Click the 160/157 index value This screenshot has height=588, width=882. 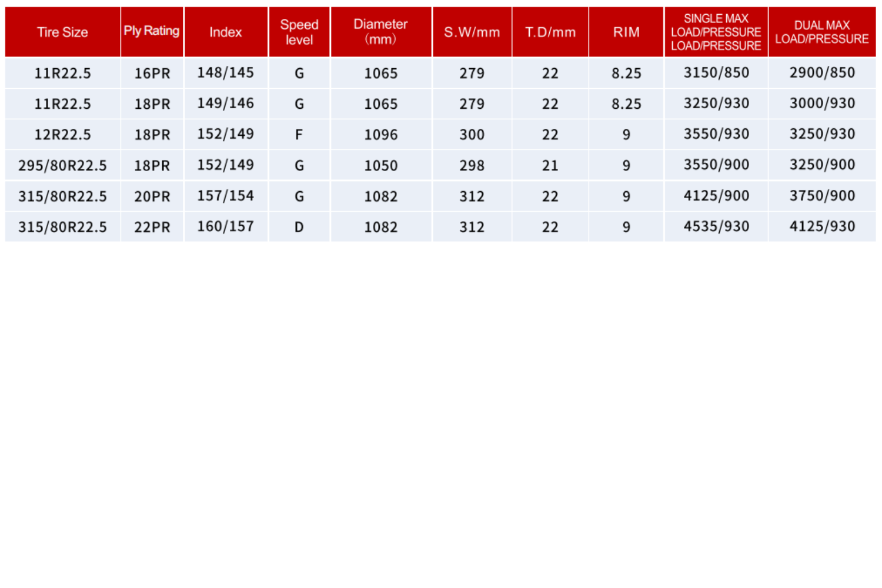pos(226,226)
